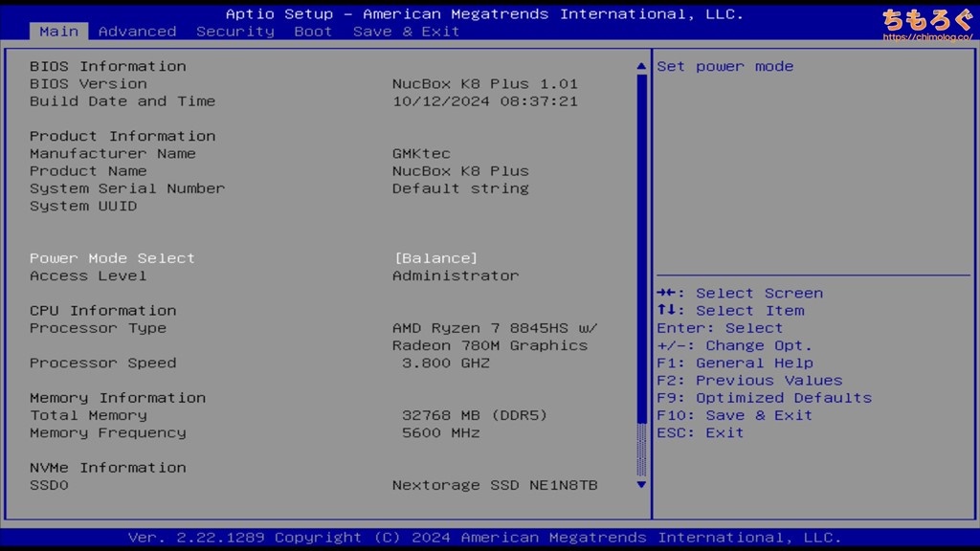Click the 3.800 GHZ value
The width and height of the screenshot is (980, 551).
(446, 363)
